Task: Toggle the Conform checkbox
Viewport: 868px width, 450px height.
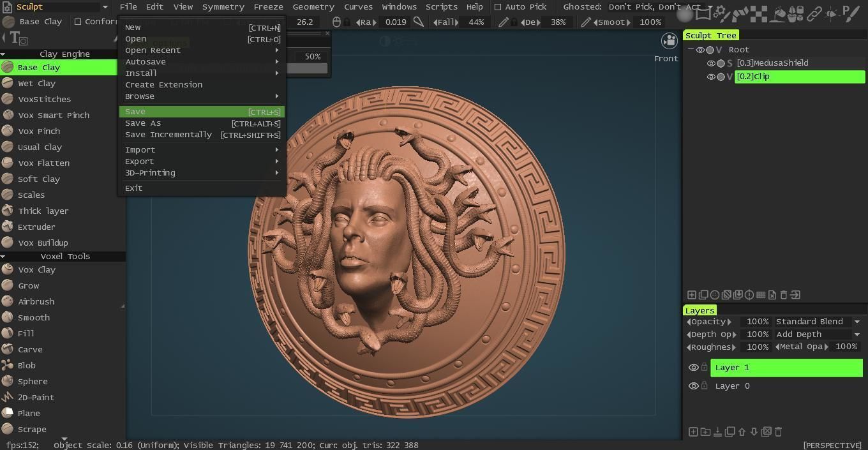Action: click(78, 22)
